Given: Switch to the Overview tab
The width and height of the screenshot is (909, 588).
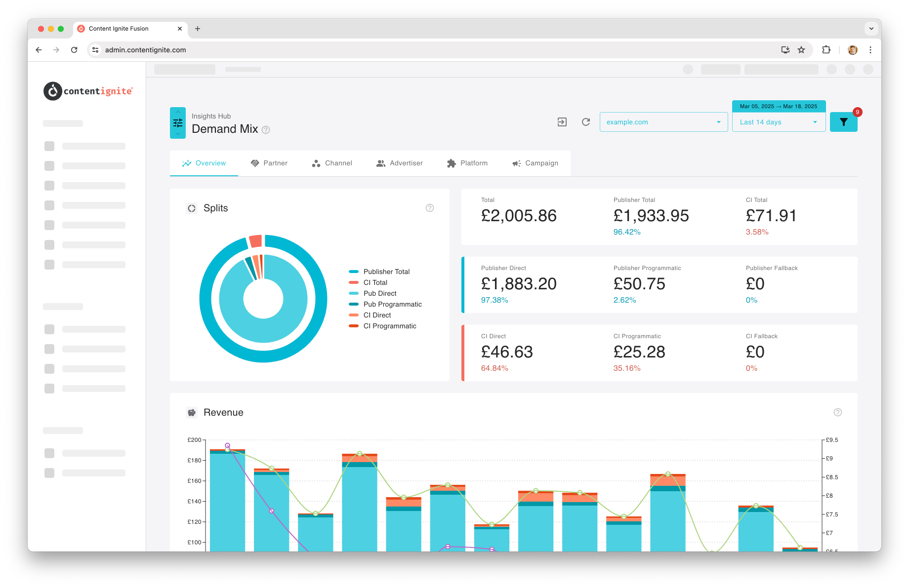Looking at the screenshot, I should 204,163.
